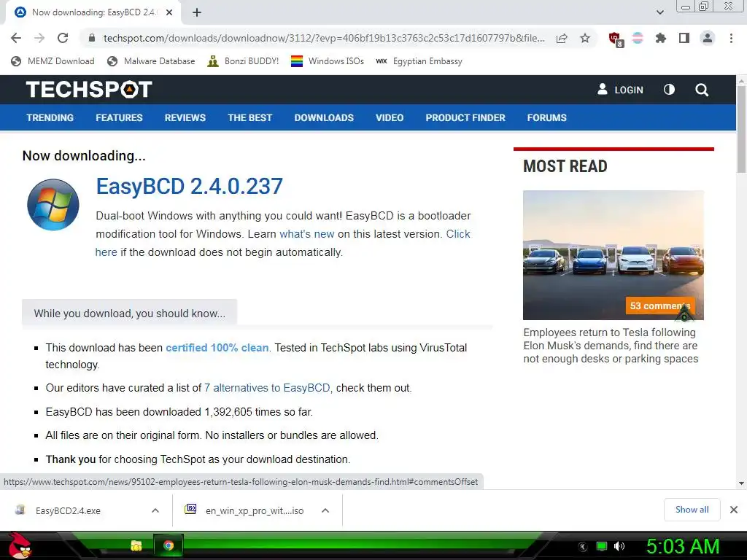Click the scrollbar down arrow
Viewport: 747px width, 560px height.
pyautogui.click(x=741, y=483)
